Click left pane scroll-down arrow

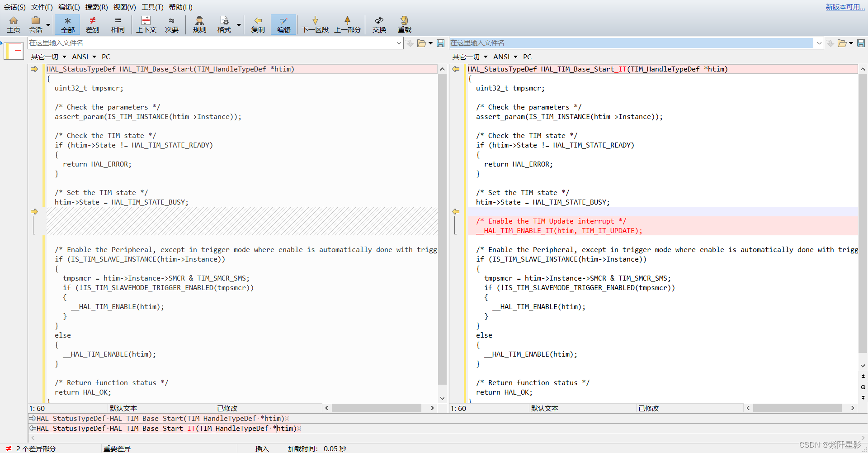coord(442,398)
